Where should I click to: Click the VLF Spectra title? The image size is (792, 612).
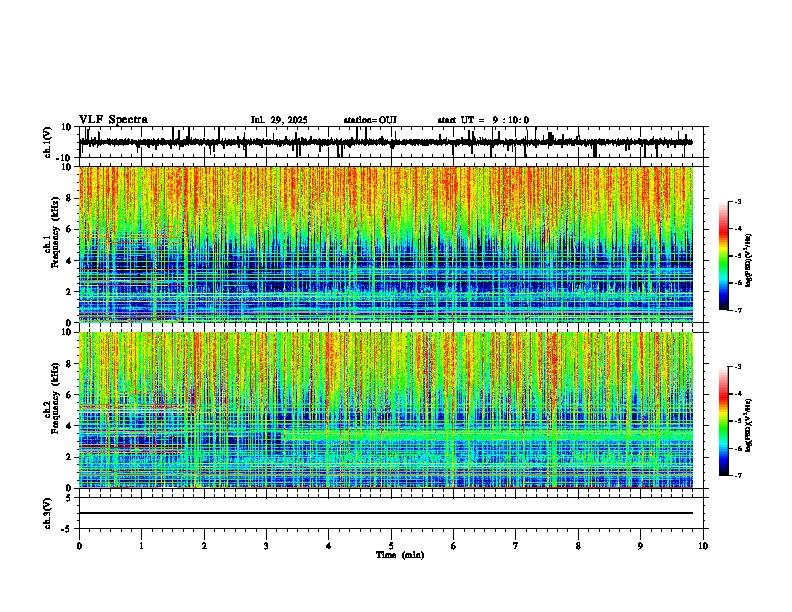(x=113, y=120)
